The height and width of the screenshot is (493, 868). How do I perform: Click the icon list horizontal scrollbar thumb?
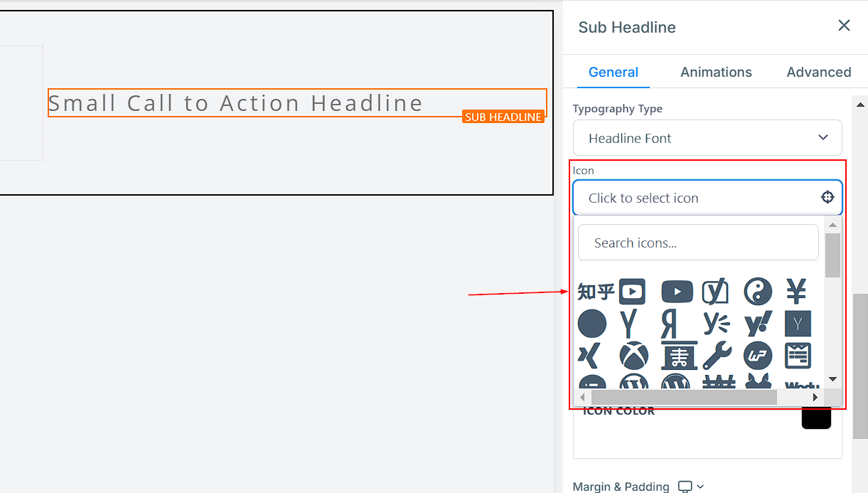tap(684, 397)
